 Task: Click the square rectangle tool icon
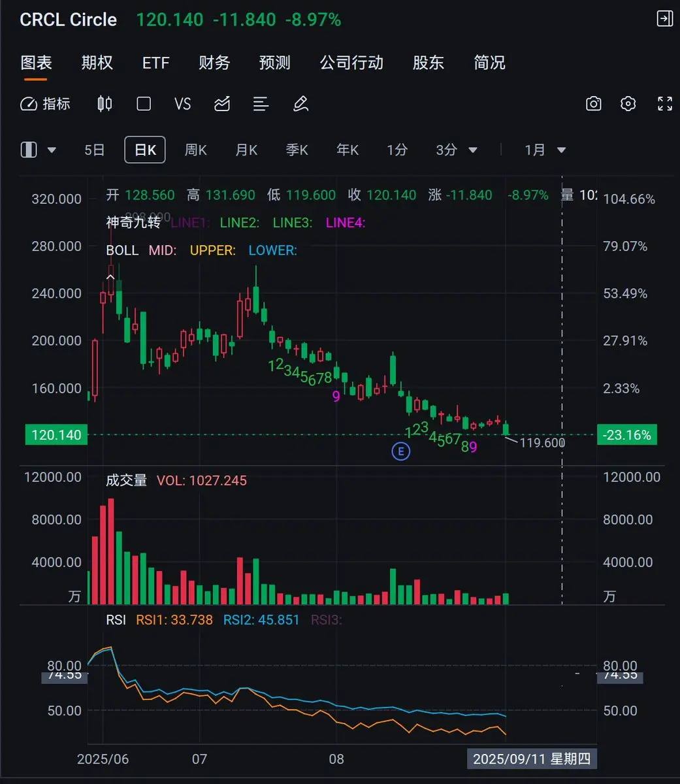coord(144,104)
